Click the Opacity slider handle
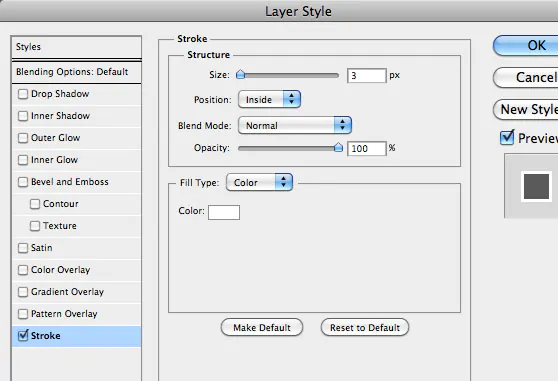The width and height of the screenshot is (558, 381). (x=338, y=147)
